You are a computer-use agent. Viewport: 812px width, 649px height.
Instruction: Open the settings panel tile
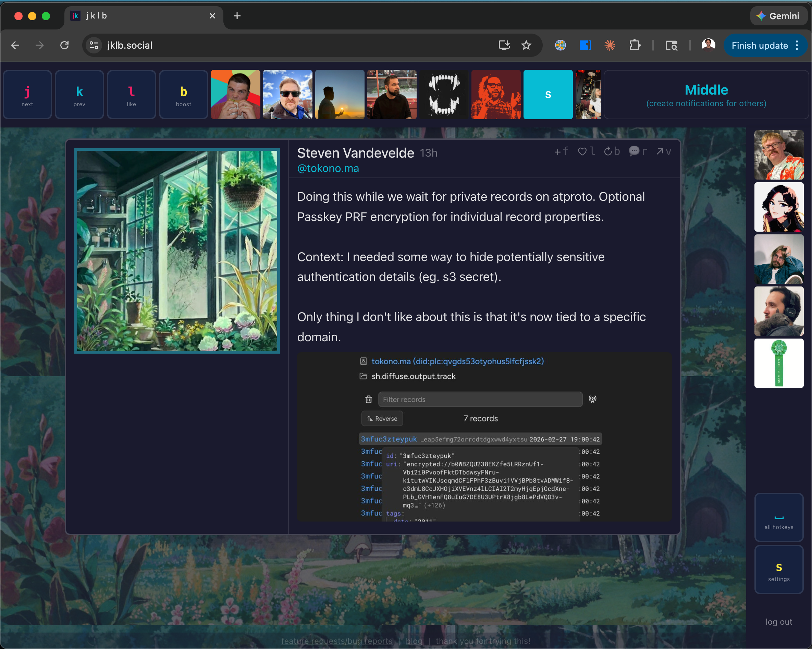(778, 570)
